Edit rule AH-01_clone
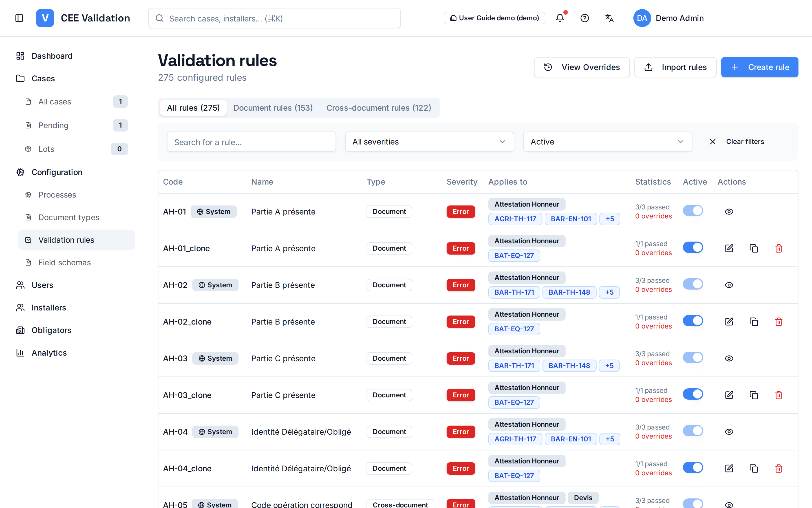812x508 pixels. pyautogui.click(x=729, y=248)
